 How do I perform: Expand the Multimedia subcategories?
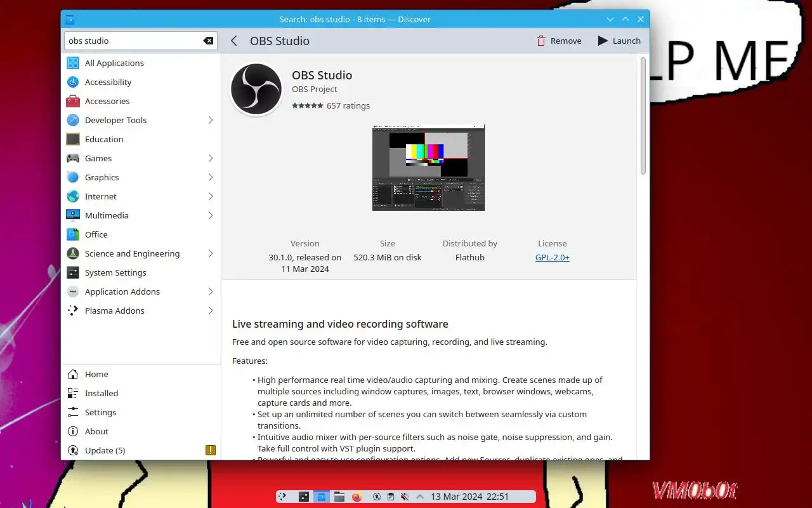tap(211, 215)
